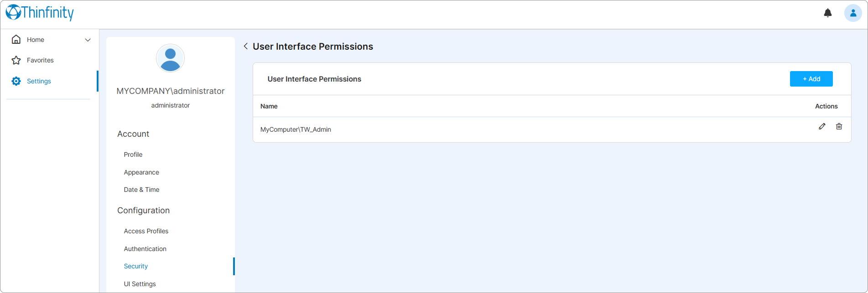
Task: Click the Thinfinity logo
Action: click(40, 13)
